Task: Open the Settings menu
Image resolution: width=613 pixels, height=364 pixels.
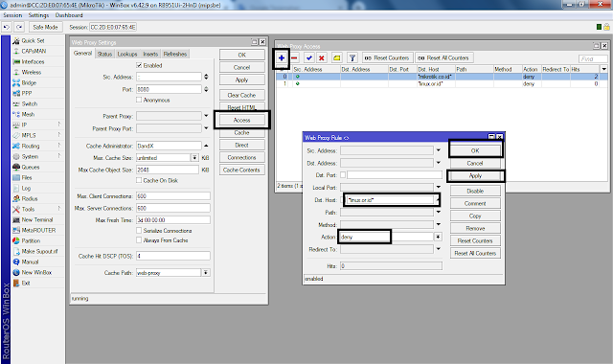Action: pyautogui.click(x=38, y=15)
